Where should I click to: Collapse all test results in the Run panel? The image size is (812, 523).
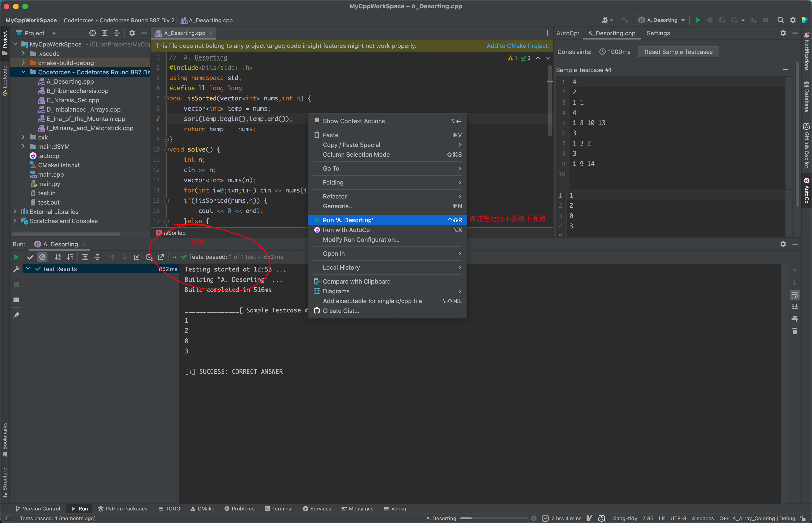97,257
